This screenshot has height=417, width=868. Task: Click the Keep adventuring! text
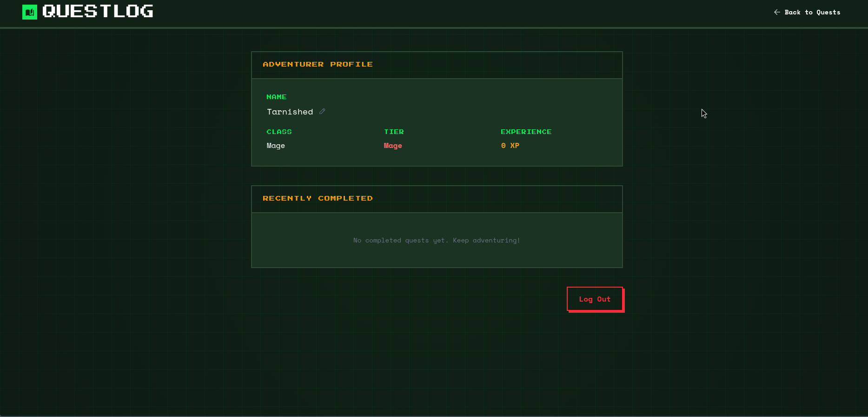[x=486, y=240]
